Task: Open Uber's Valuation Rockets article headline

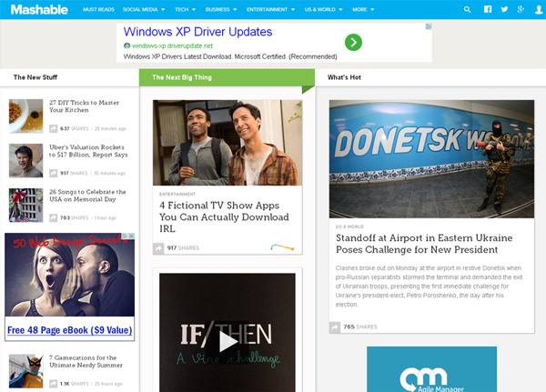Action: coord(88,151)
